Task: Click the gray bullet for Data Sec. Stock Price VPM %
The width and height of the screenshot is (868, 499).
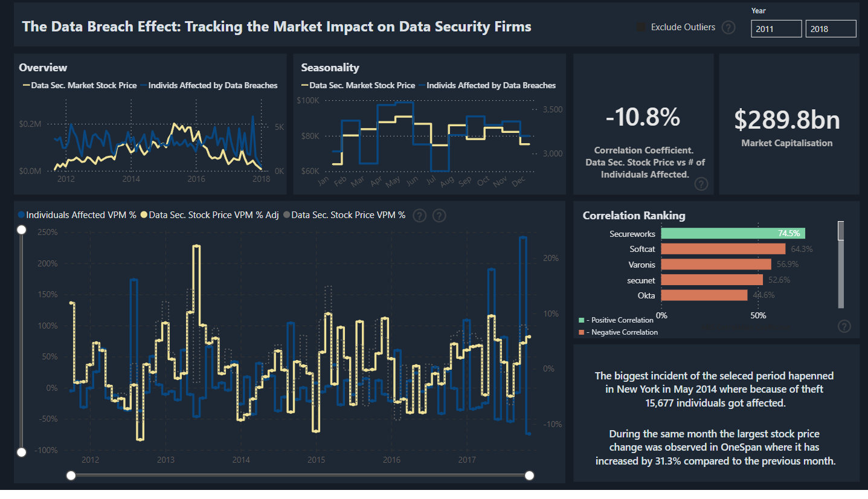Action: pos(288,214)
